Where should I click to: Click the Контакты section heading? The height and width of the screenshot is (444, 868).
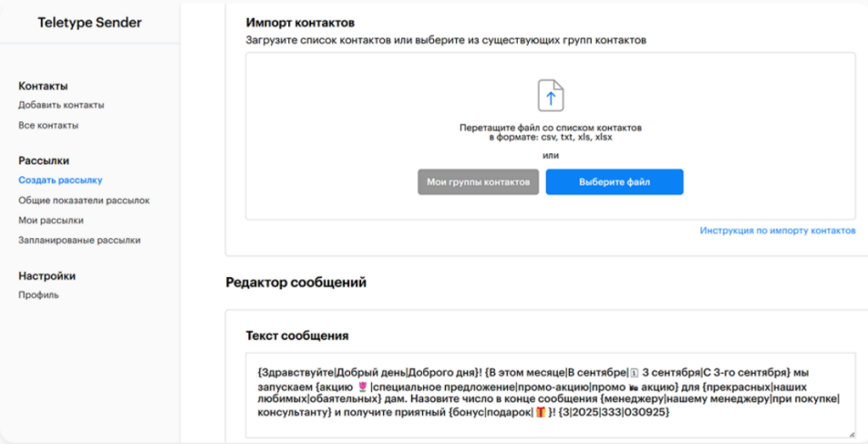click(x=43, y=86)
